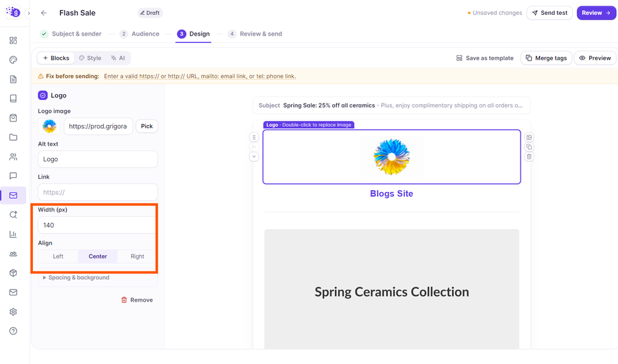Viewport: 618px width, 364px height.
Task: Delete the Logo block with trash icon
Action: coord(529,156)
